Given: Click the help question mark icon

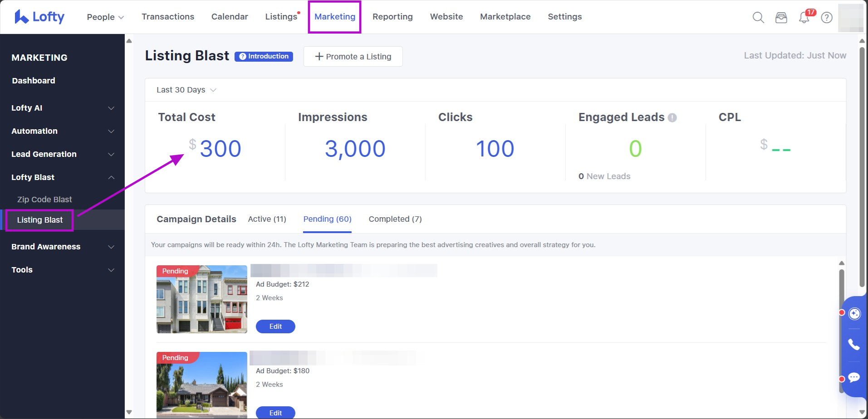Looking at the screenshot, I should [827, 18].
